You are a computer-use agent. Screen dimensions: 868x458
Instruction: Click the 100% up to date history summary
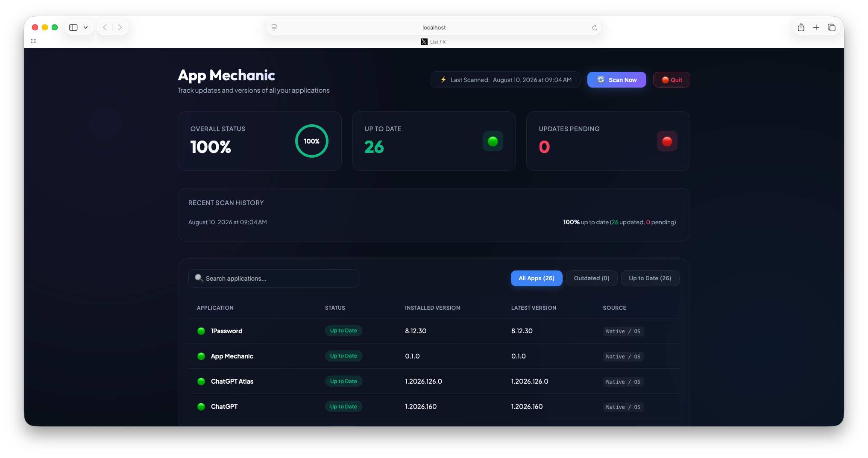pos(619,222)
